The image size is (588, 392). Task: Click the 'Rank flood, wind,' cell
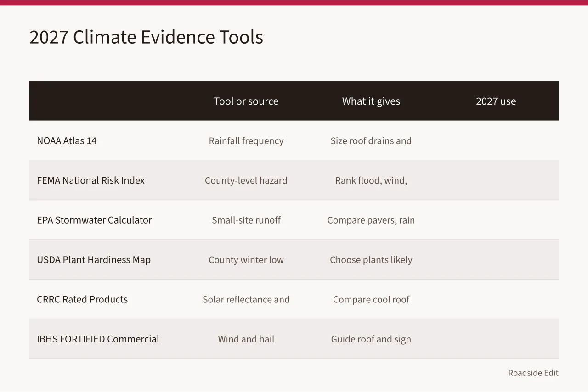coord(371,180)
